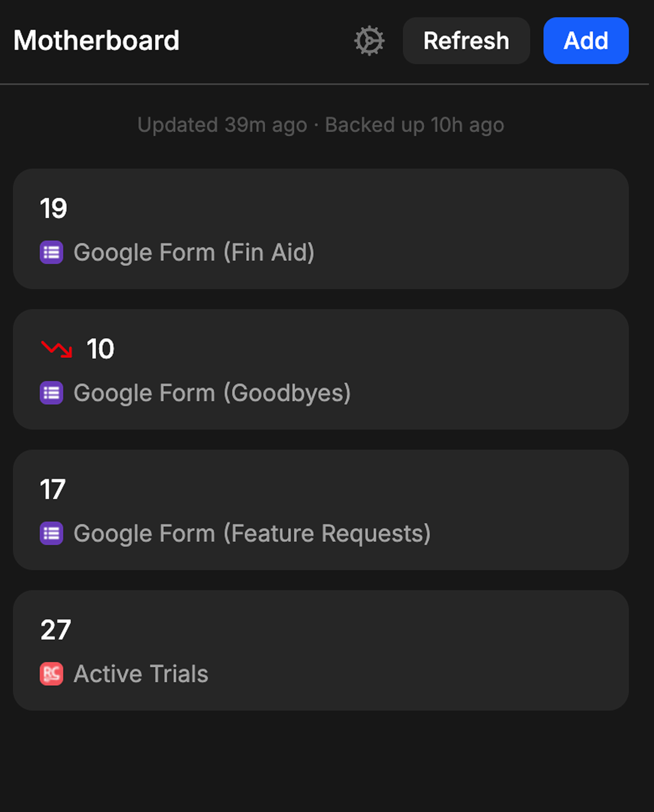Click the 'Backed up 10h ago' text

(415, 125)
